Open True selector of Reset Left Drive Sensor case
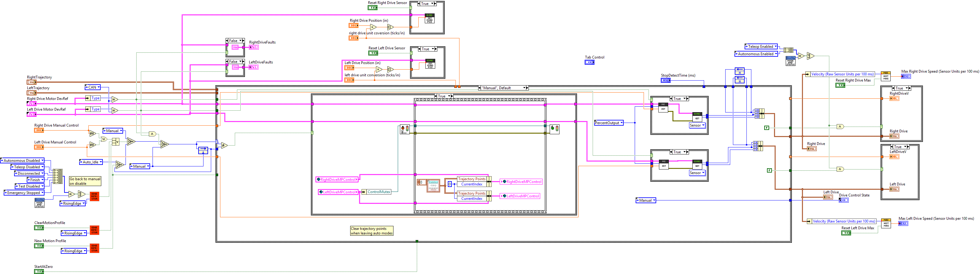The height and width of the screenshot is (274, 980). pos(428,49)
